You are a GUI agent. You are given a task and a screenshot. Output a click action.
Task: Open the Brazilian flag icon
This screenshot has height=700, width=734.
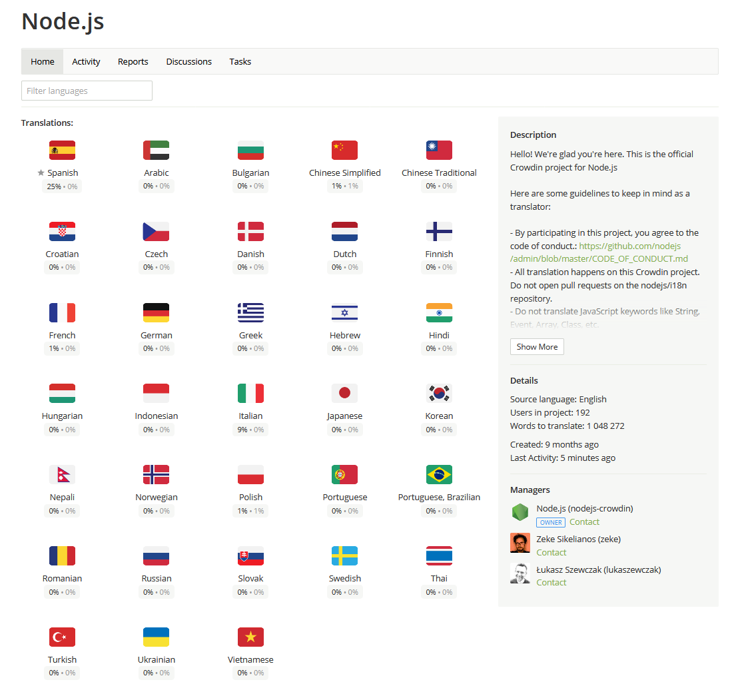coord(439,475)
